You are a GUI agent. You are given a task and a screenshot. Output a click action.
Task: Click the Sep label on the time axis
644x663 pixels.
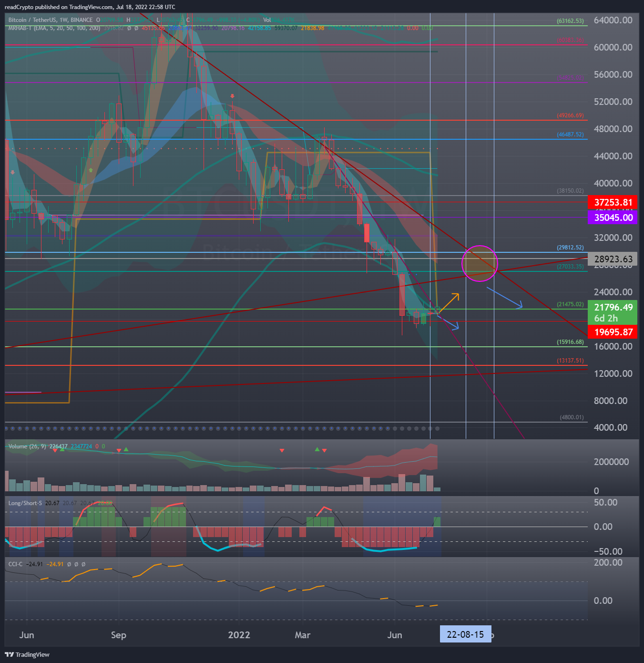pos(119,635)
